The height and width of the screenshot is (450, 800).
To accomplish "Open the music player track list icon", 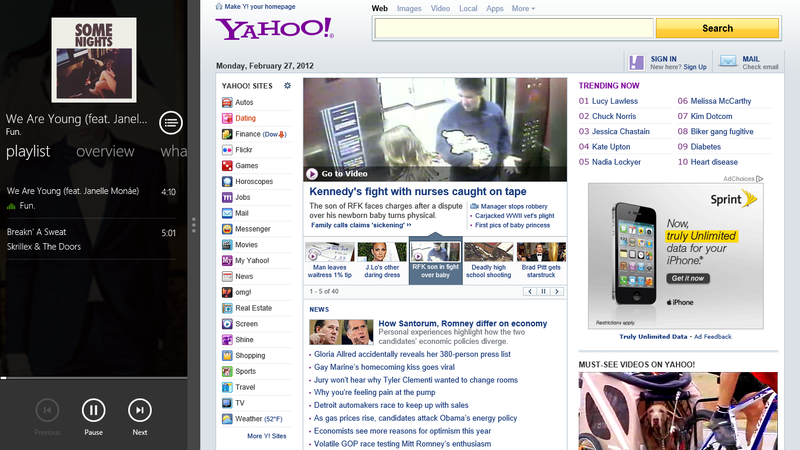I will point(171,123).
